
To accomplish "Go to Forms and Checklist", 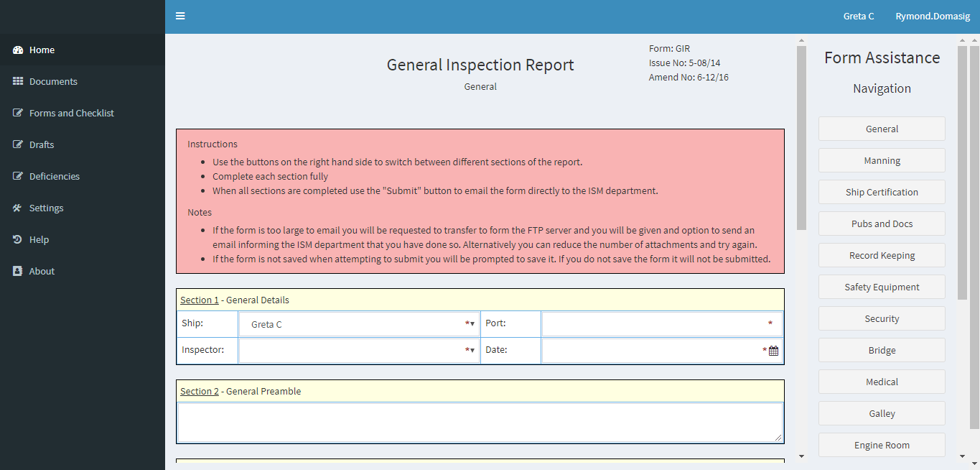I will click(83, 113).
